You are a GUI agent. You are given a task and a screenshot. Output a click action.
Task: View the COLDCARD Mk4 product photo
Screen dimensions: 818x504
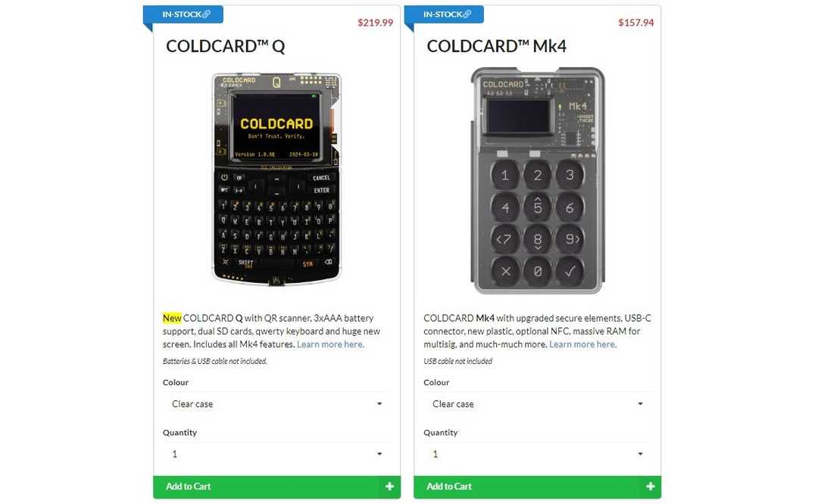click(x=537, y=180)
